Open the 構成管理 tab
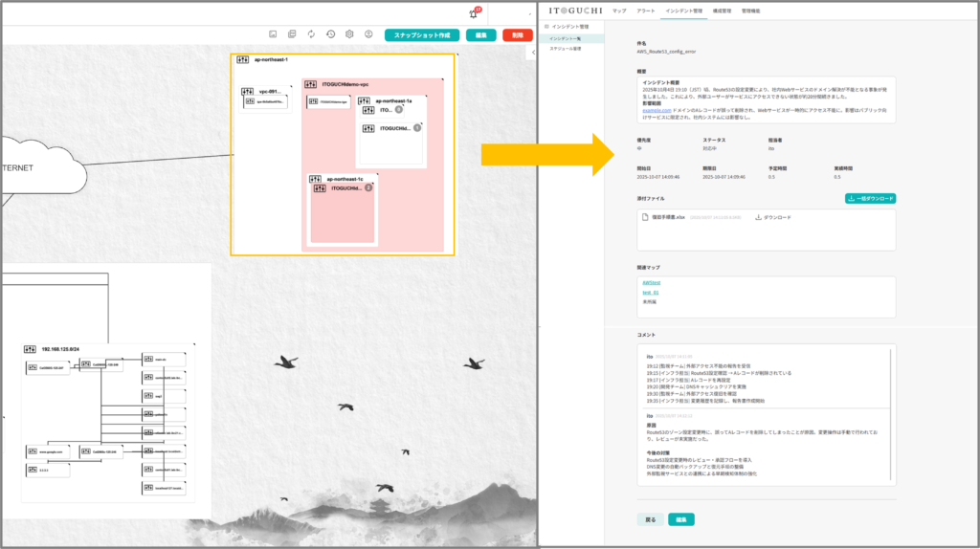This screenshot has width=980, height=549. point(722,10)
